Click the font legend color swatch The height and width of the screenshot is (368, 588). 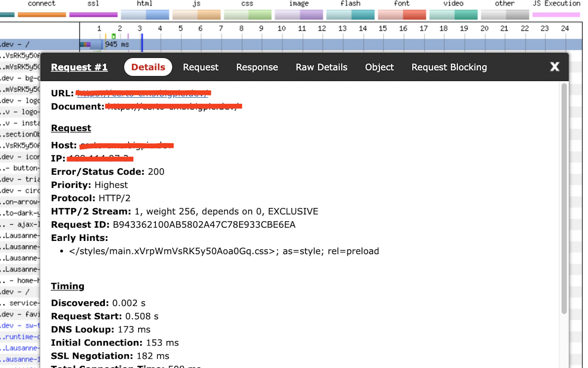pyautogui.click(x=402, y=15)
